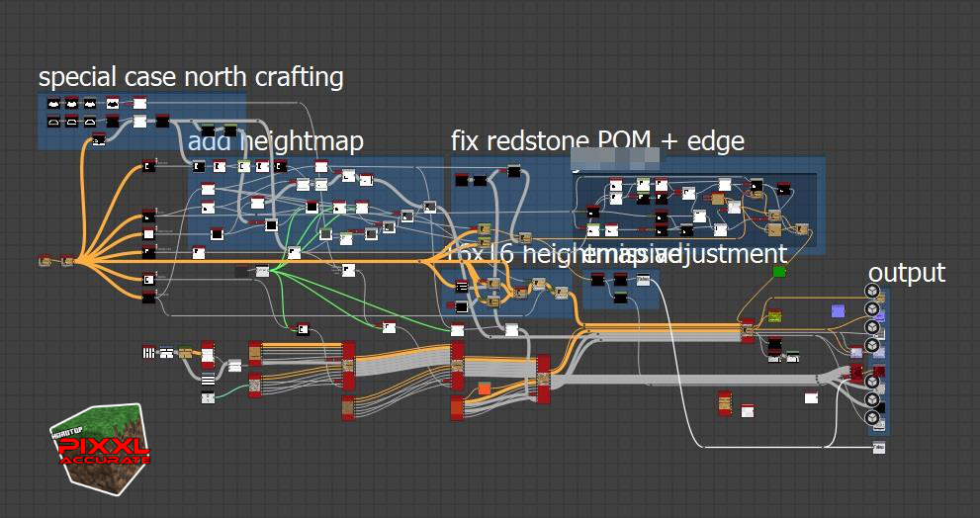Select the bright green uniform color node
980x518 pixels.
(x=778, y=271)
